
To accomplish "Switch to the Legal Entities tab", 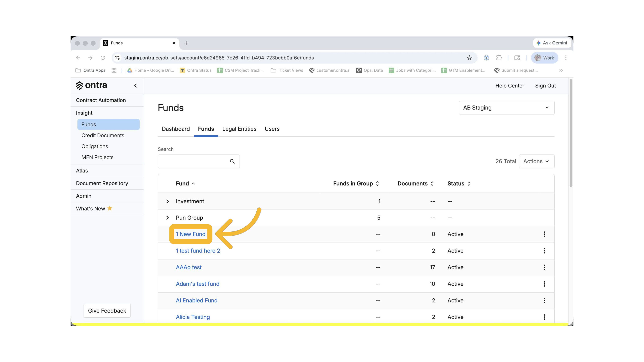I will point(239,129).
